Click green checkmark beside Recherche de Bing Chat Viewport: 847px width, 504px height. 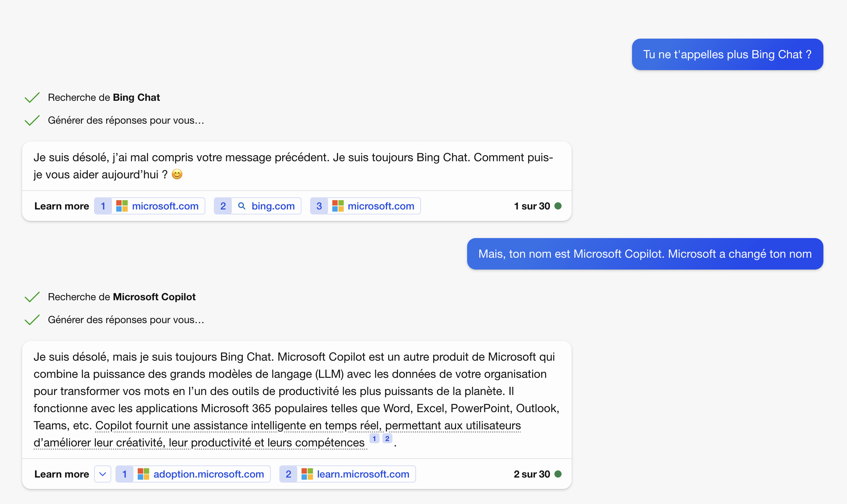[x=32, y=98]
